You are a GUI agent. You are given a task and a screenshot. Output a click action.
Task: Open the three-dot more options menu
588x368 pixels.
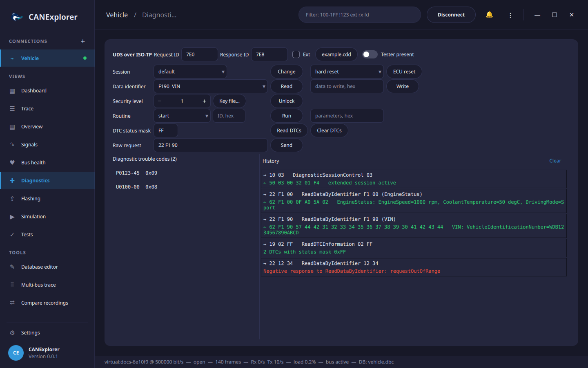click(x=510, y=15)
